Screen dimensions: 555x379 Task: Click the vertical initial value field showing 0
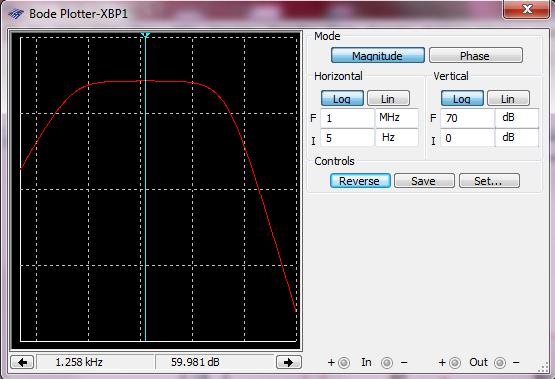click(467, 138)
